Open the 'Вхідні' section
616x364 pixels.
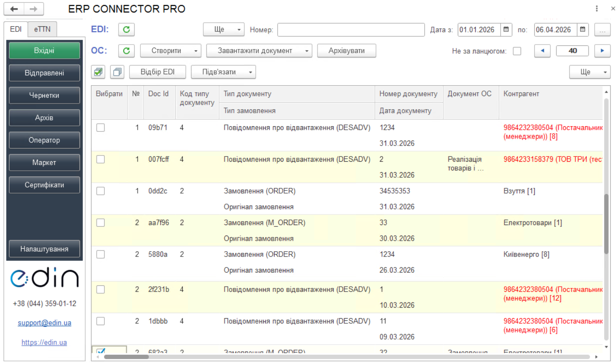tap(44, 51)
